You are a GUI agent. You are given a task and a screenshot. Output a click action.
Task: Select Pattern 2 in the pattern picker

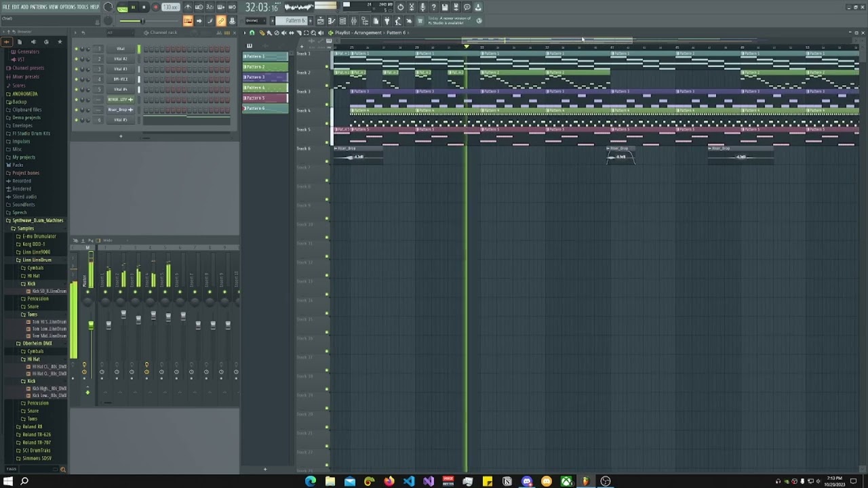tap(265, 66)
